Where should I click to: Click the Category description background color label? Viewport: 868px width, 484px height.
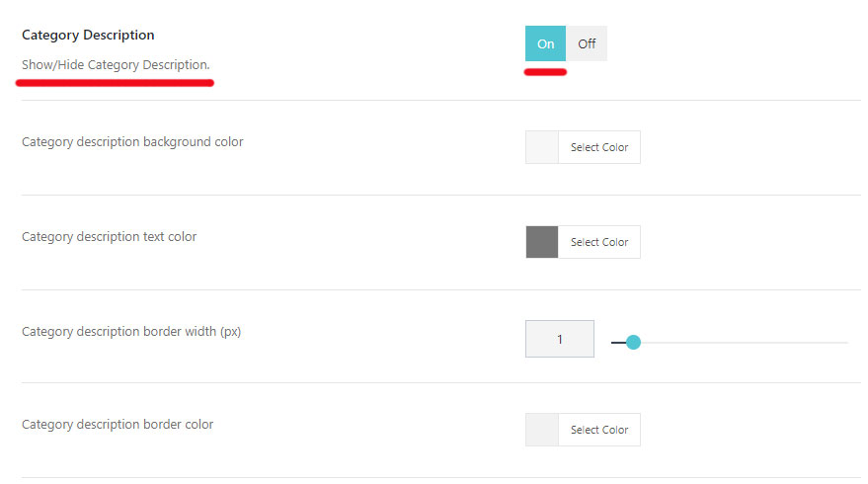click(132, 142)
